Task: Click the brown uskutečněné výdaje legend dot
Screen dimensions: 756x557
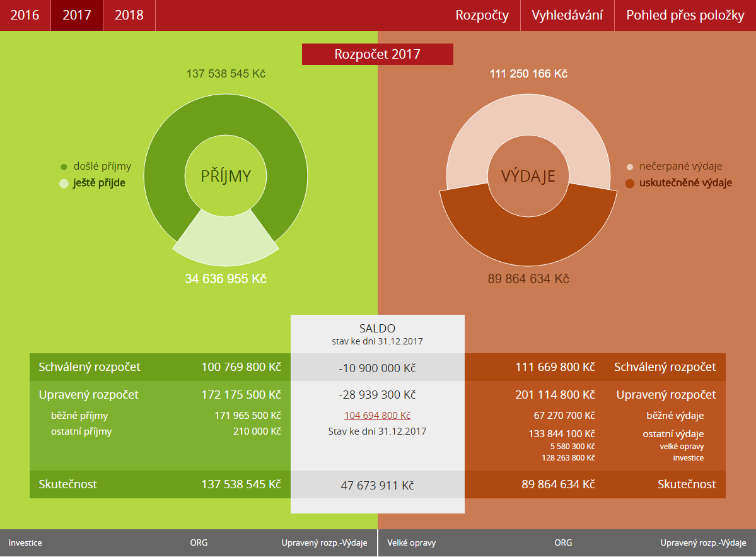Action: click(x=630, y=184)
